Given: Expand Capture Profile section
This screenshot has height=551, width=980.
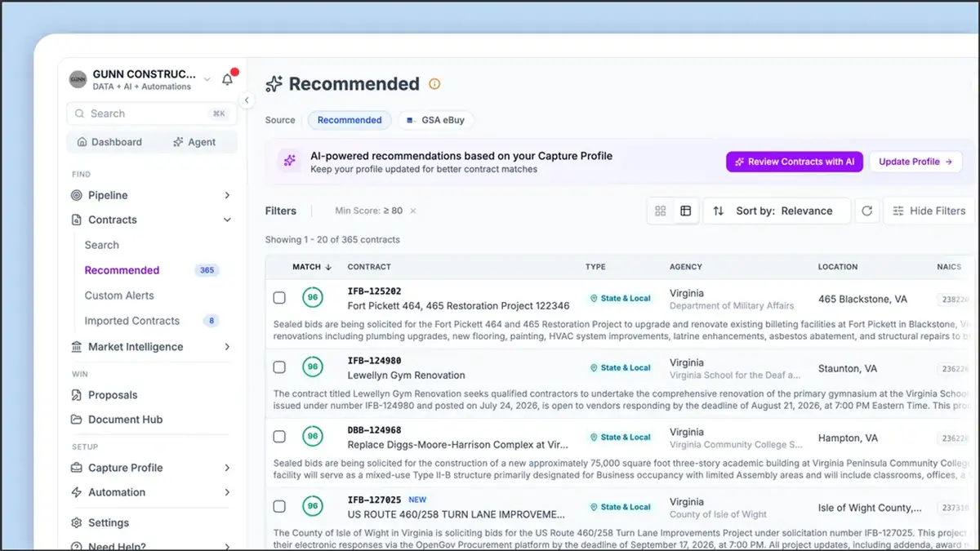Looking at the screenshot, I should (227, 468).
